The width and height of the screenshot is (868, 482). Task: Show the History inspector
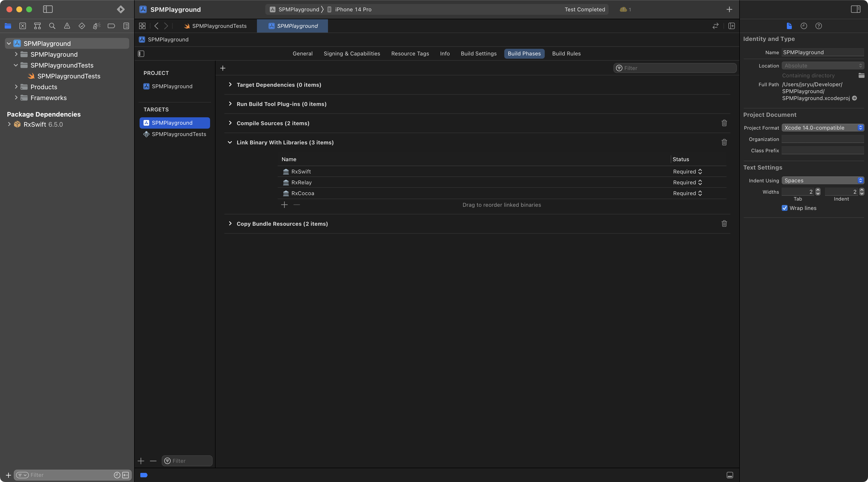click(x=804, y=26)
